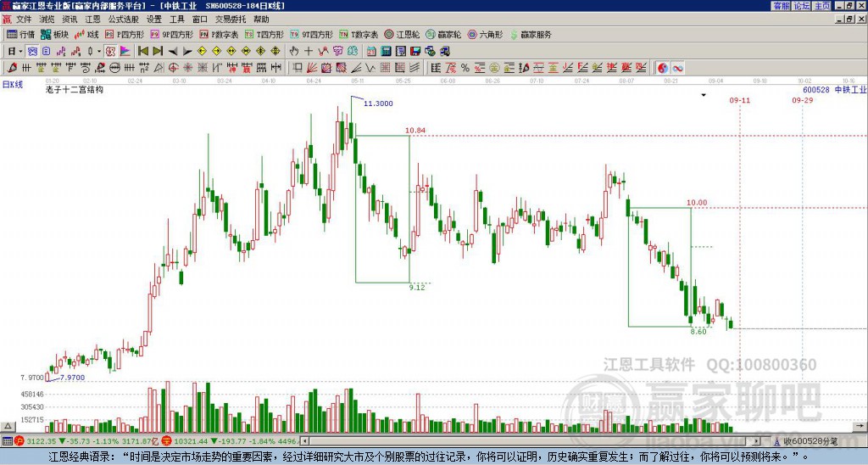Select the red zigzag wave tool

323,52
